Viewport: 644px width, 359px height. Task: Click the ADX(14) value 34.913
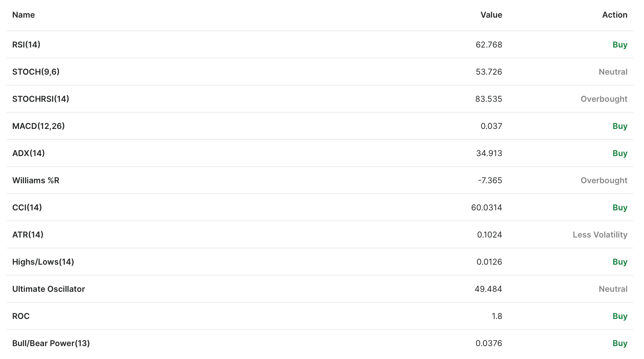(x=489, y=153)
